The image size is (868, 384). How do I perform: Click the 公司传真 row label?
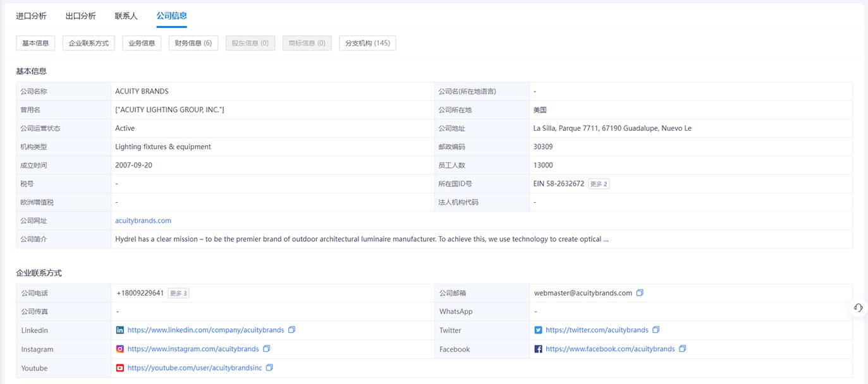point(34,311)
